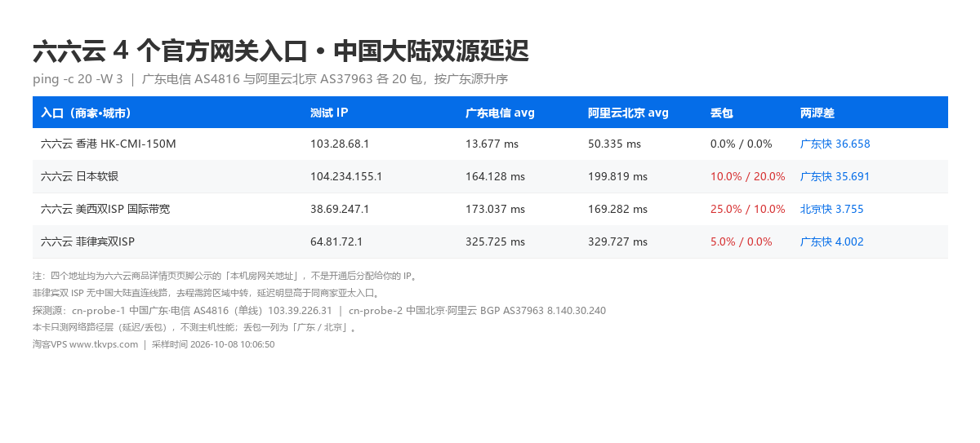
Task: Click the 探测源 probe details line
Action: click(x=319, y=310)
